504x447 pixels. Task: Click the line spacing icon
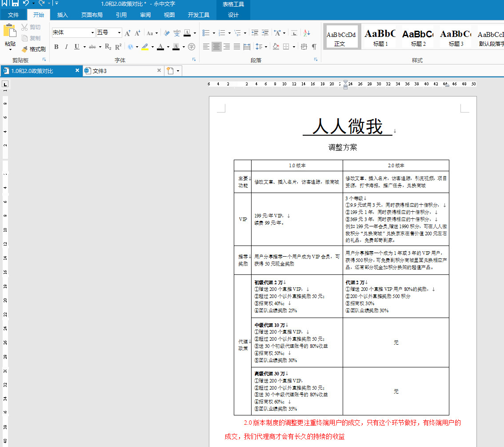click(x=259, y=47)
